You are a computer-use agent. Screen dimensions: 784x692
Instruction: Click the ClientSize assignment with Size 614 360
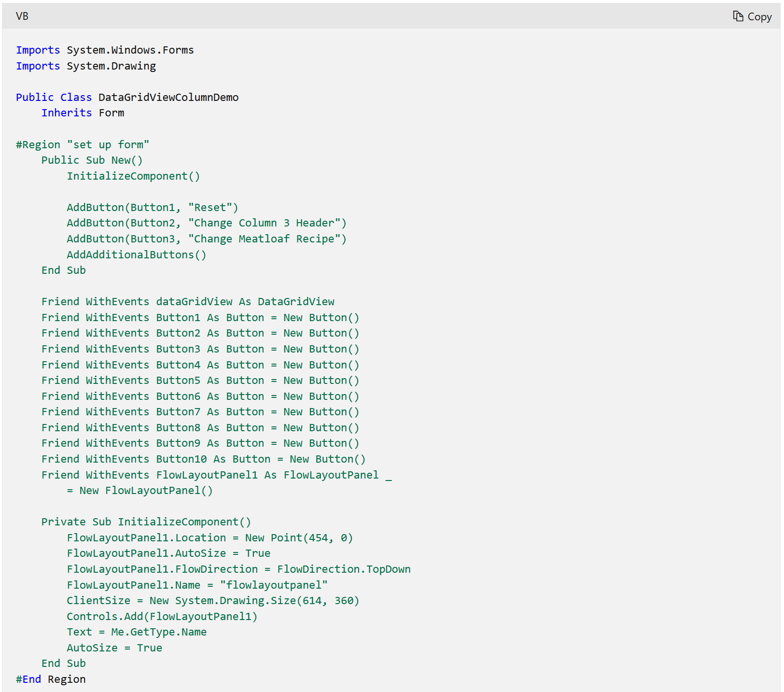coord(213,600)
